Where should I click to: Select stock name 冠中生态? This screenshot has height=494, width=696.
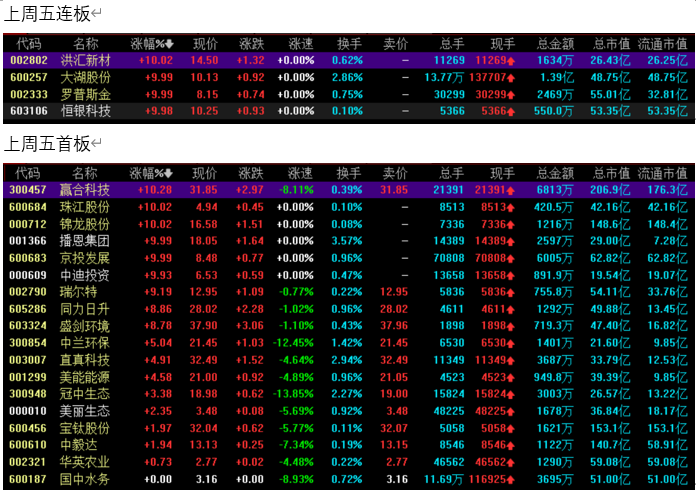pos(84,394)
